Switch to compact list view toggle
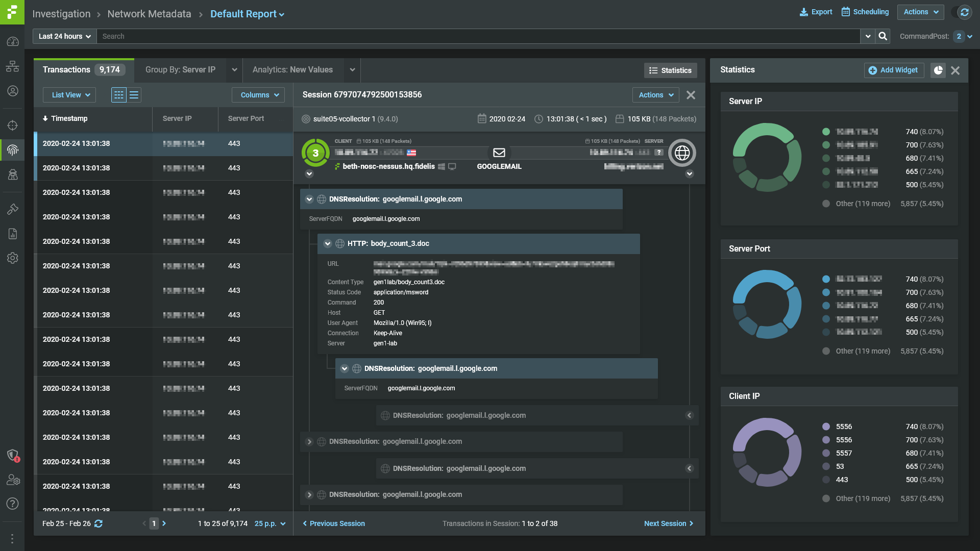980x551 pixels. [x=134, y=95]
